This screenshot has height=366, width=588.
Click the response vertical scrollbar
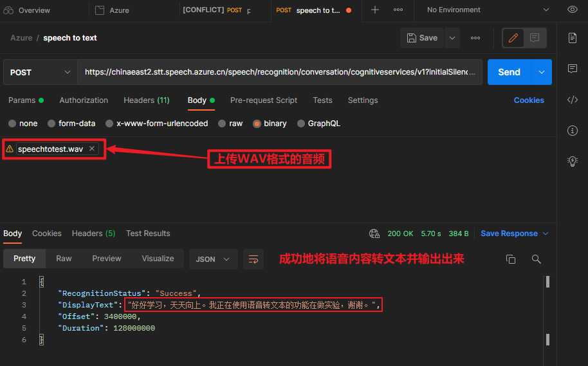coord(547,311)
